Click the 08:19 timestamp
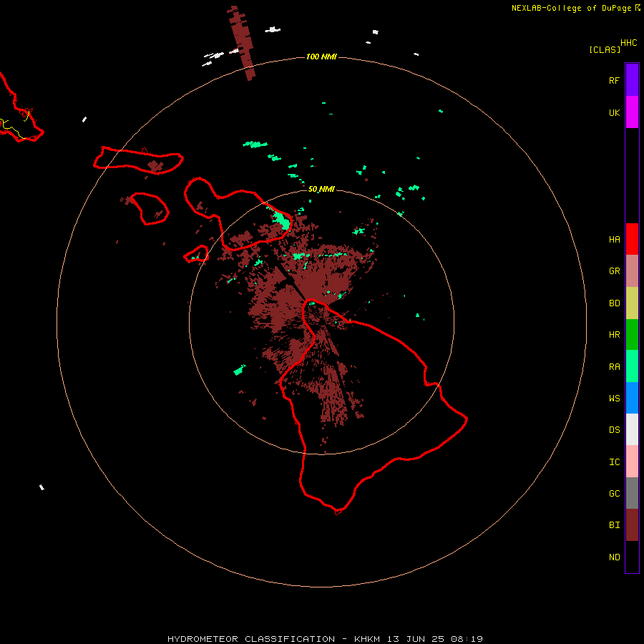 [467, 639]
